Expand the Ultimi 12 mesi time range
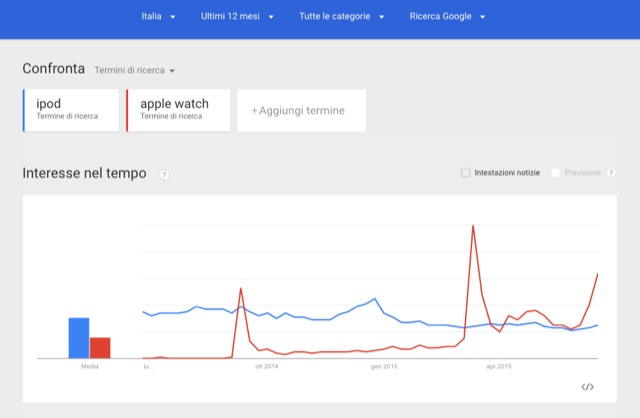 click(237, 17)
